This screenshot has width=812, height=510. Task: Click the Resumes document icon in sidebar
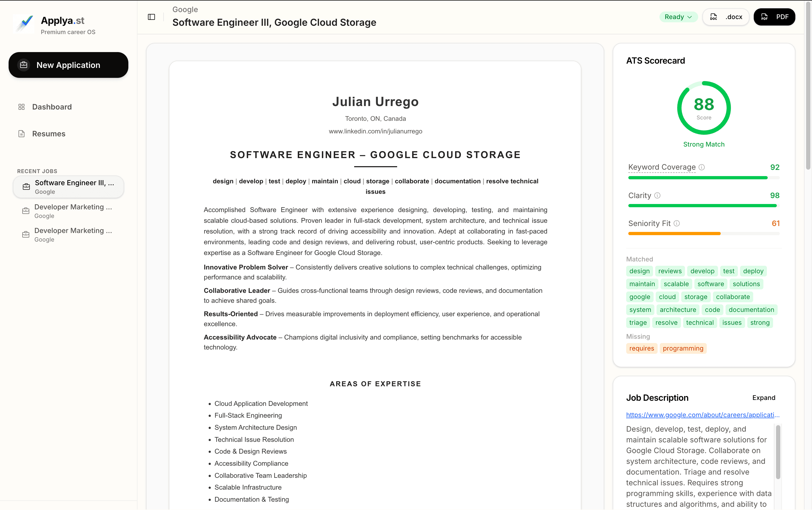click(21, 133)
